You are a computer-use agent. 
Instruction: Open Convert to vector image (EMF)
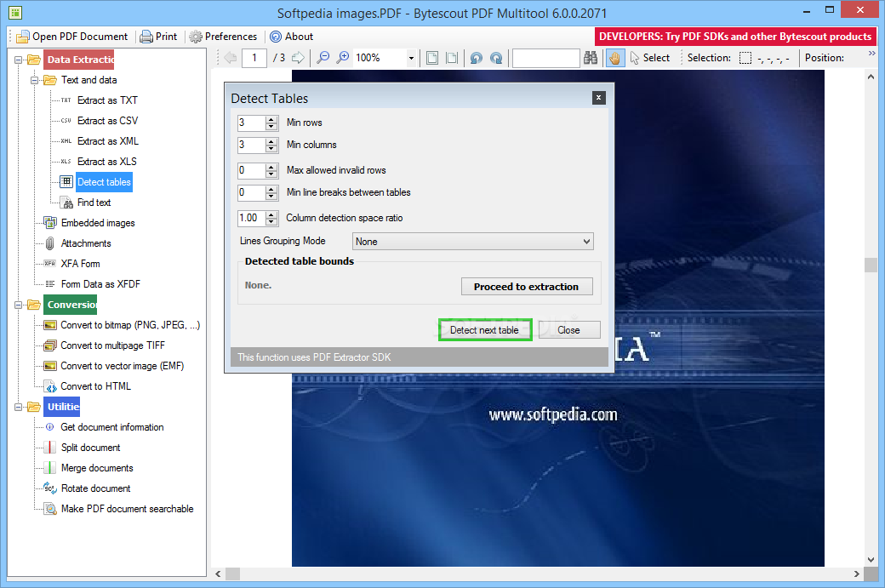point(122,366)
